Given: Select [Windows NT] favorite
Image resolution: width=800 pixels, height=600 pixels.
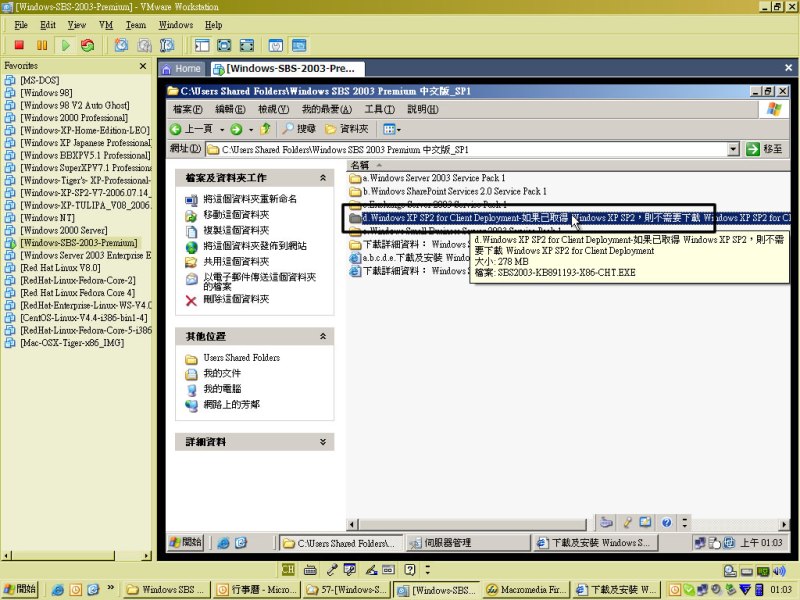Looking at the screenshot, I should [47, 217].
